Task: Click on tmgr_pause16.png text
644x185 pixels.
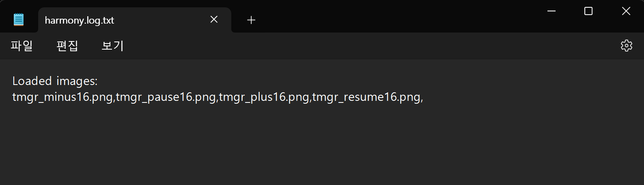Action: click(x=166, y=98)
